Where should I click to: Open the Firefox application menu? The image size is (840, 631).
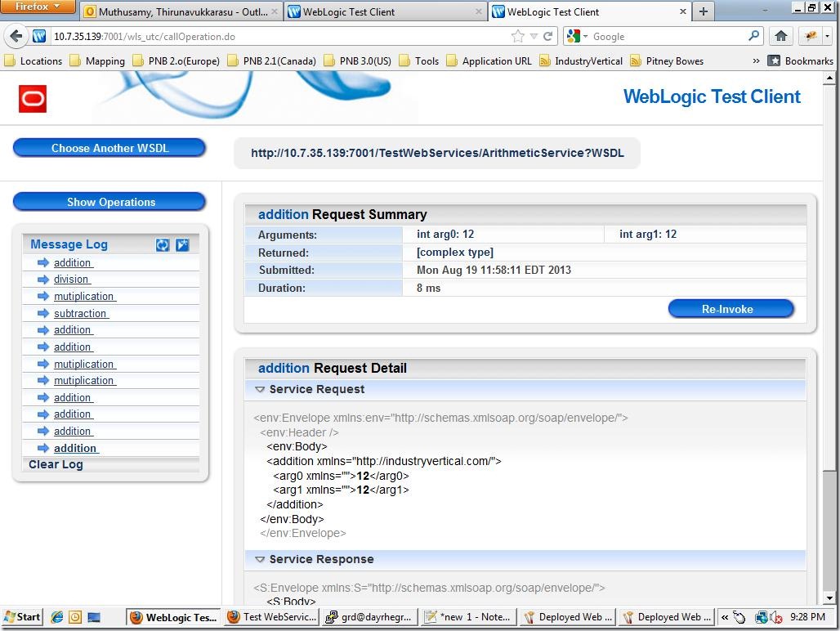pyautogui.click(x=37, y=7)
